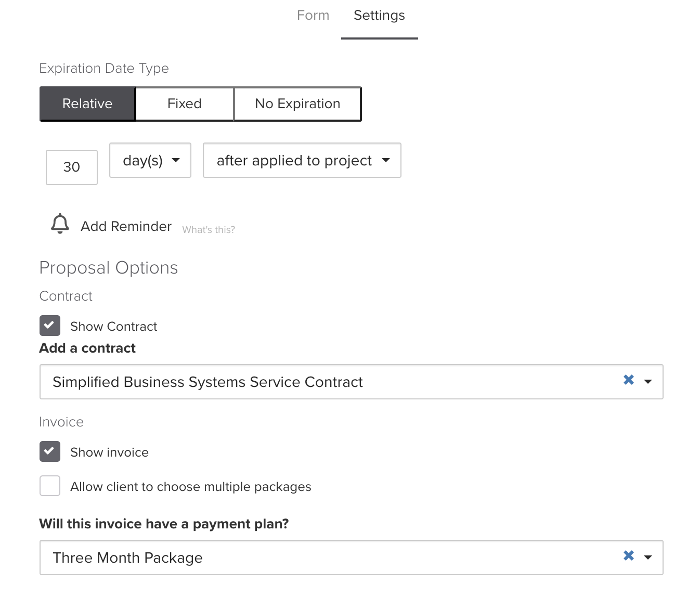Switch to the Form tab
The width and height of the screenshot is (700, 596).
(313, 16)
